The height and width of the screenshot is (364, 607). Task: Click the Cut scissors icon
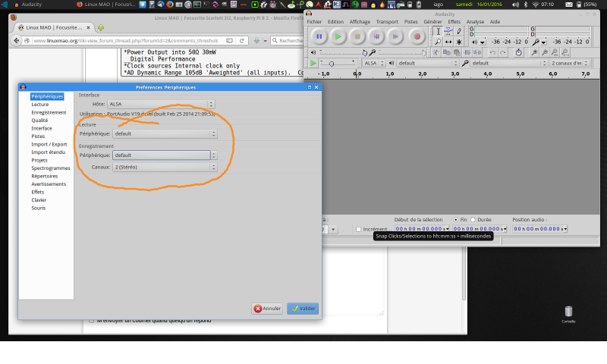point(436,52)
